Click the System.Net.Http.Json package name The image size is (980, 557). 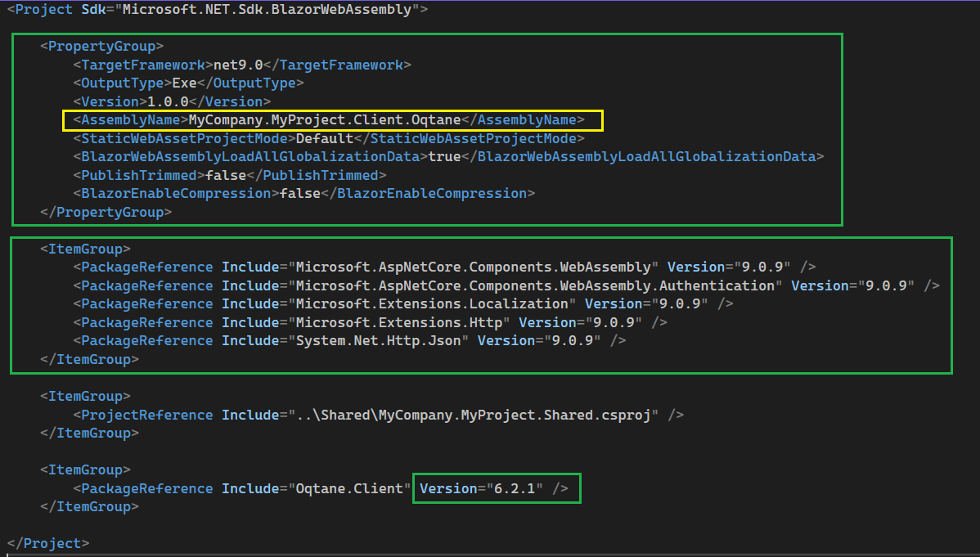[x=380, y=340]
